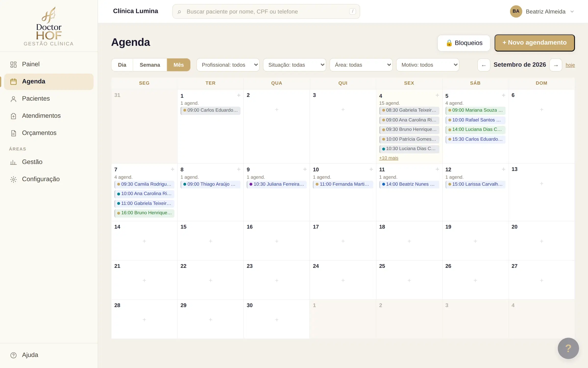This screenshot has height=368, width=588.
Task: Open the Motivo: todos dropdown
Action: pyautogui.click(x=428, y=65)
